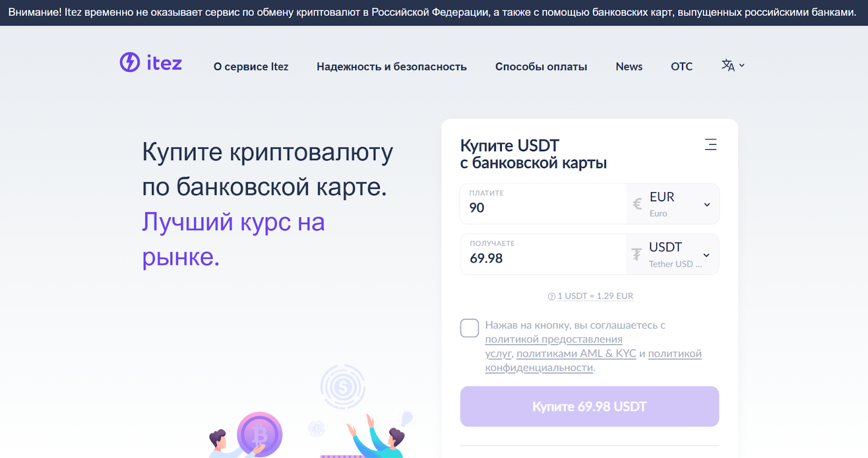Click the itez lightning bolt logo
The width and height of the screenshot is (868, 458).
click(130, 62)
